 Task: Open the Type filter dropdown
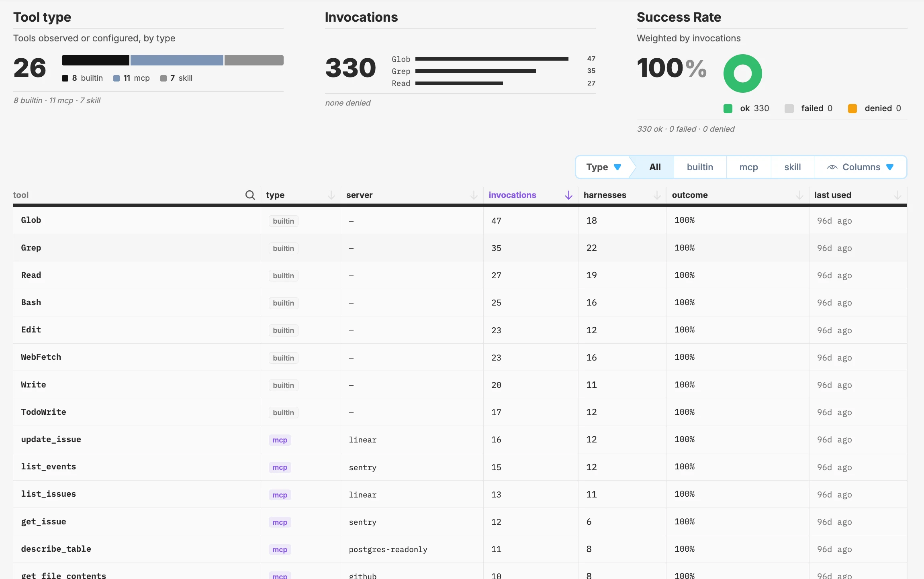pyautogui.click(x=604, y=167)
